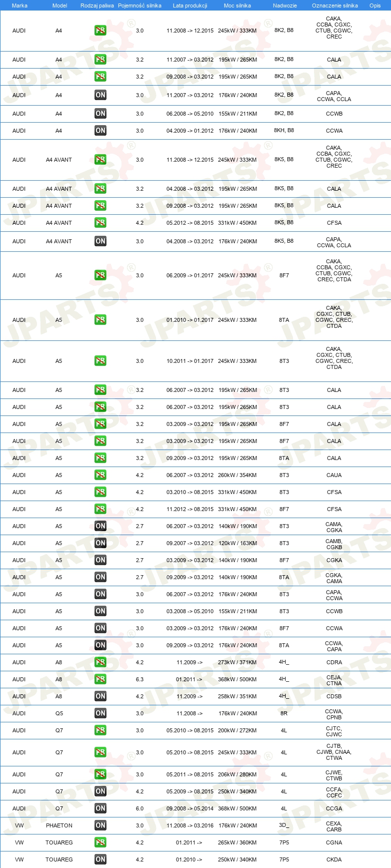Click the petrol icon in the Audi A8 6.3 row

(x=100, y=679)
